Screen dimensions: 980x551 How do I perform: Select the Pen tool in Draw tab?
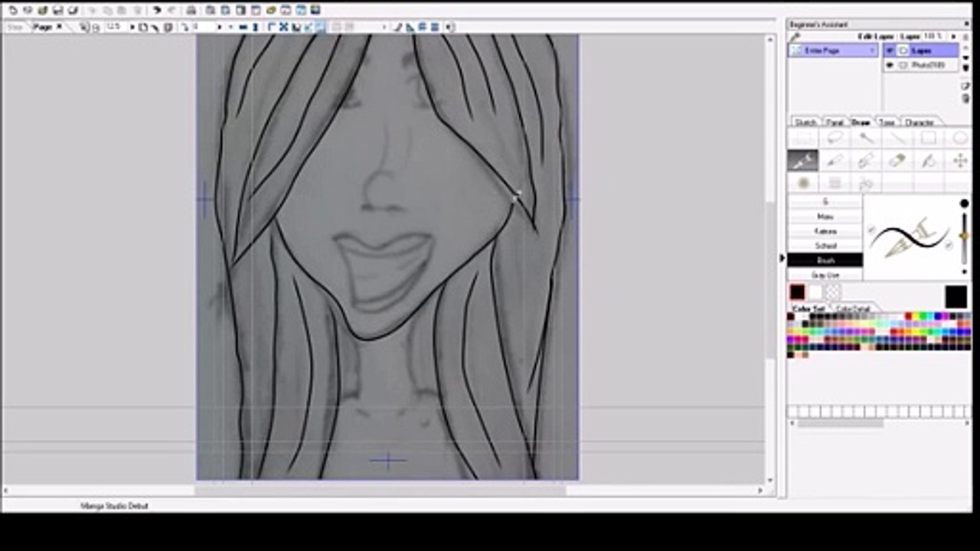pos(803,161)
